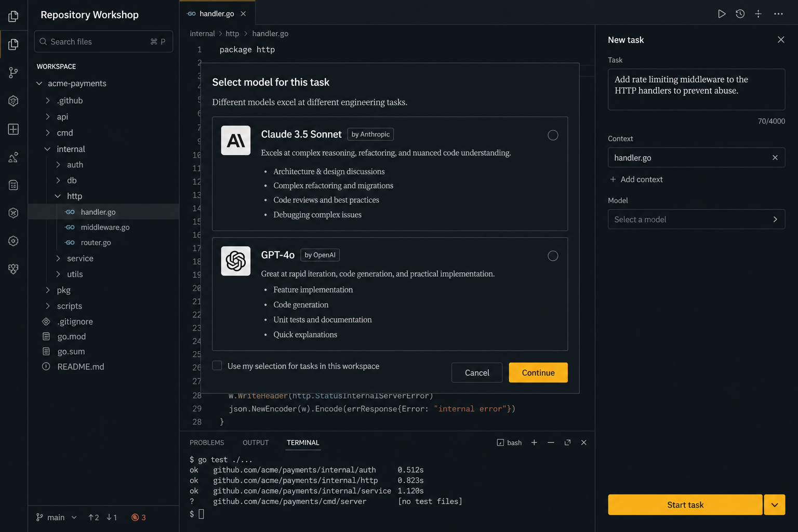Click the by OpenAI badge
Image resolution: width=798 pixels, height=532 pixels.
(x=320, y=255)
